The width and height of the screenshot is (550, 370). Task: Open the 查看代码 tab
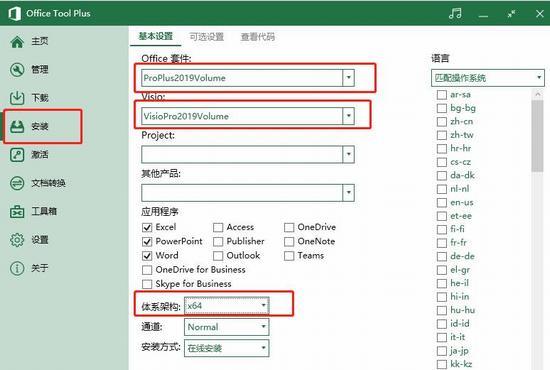pos(258,36)
